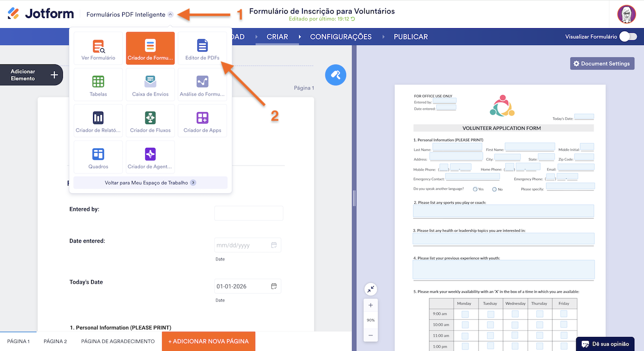Screen dimensions: 644x351
Task: Switch to the CONFIGURAÇÕES tab
Action: tap(341, 37)
